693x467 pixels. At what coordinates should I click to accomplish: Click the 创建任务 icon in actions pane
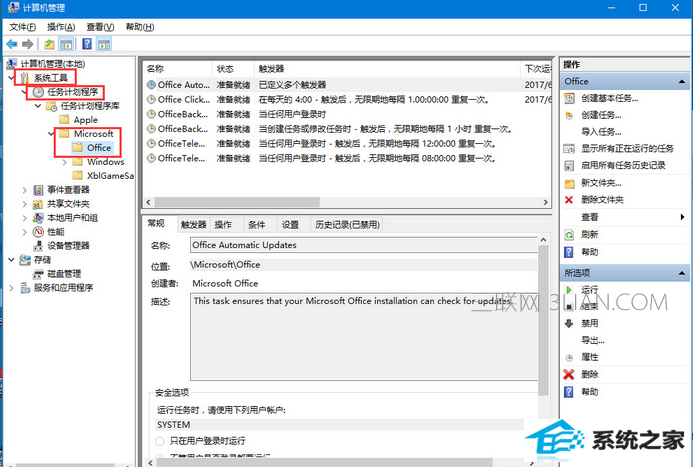coord(569,115)
